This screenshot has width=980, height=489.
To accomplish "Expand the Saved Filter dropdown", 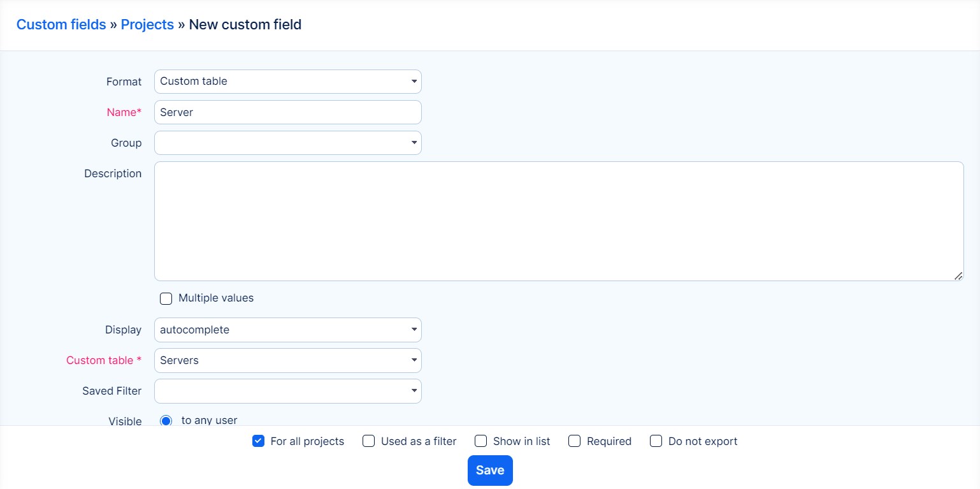I will pyautogui.click(x=287, y=391).
